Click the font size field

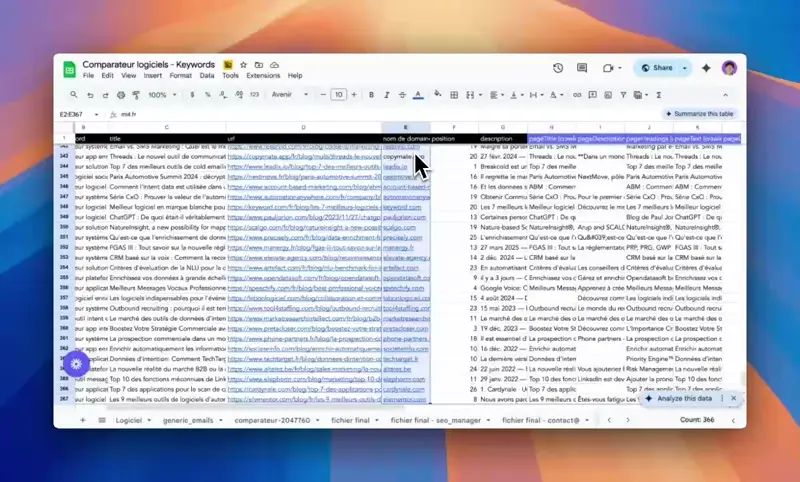(338, 95)
